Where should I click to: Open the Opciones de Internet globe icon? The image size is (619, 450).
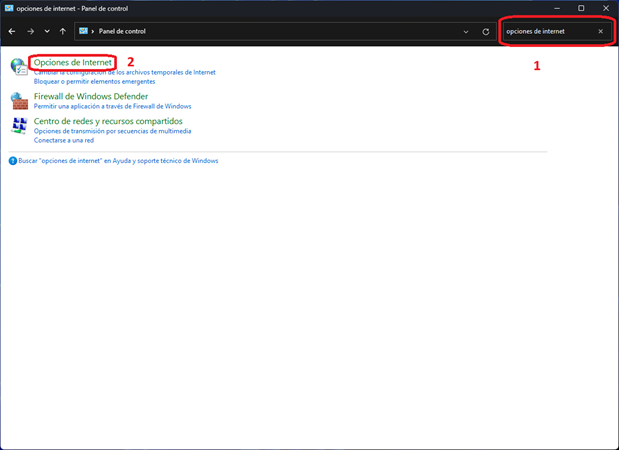[19, 66]
